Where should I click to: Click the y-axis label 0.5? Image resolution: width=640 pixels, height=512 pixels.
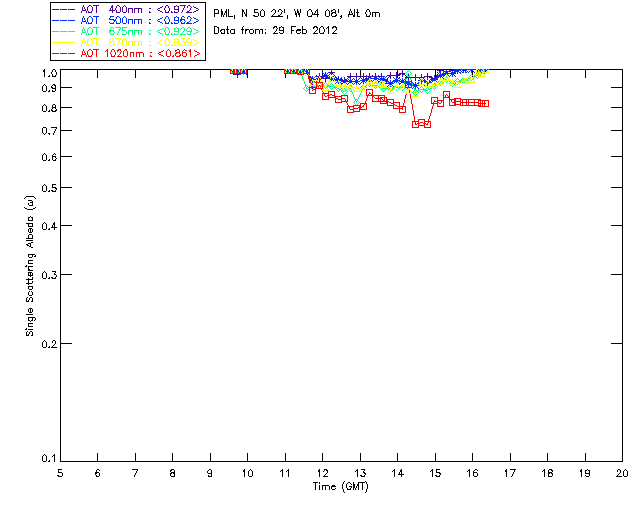coord(49,188)
